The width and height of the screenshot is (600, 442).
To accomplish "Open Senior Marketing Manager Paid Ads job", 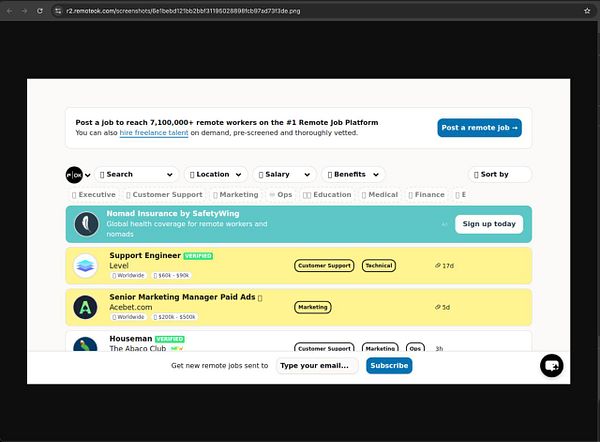I will 182,297.
